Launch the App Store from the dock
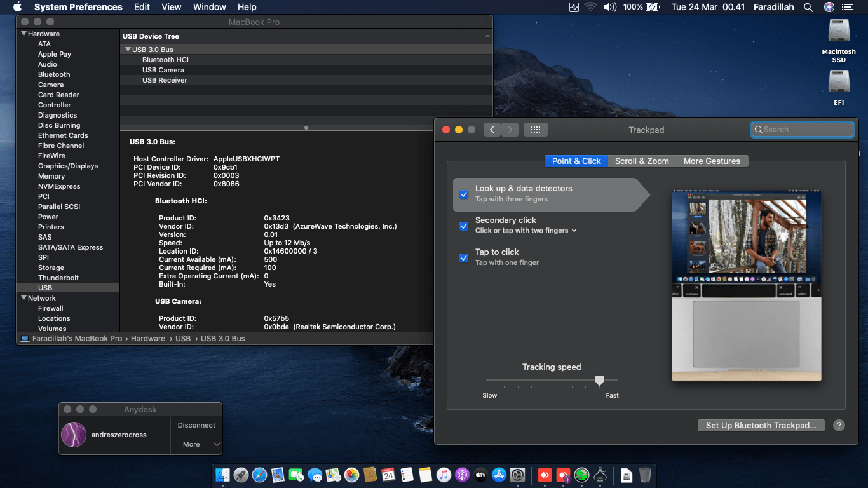This screenshot has width=868, height=488. [x=499, y=475]
